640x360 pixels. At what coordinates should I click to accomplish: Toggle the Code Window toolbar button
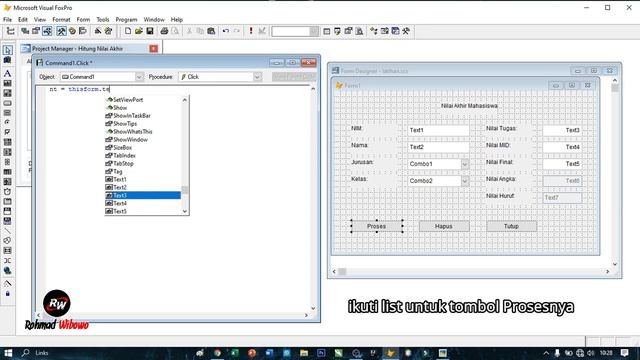coord(47,31)
